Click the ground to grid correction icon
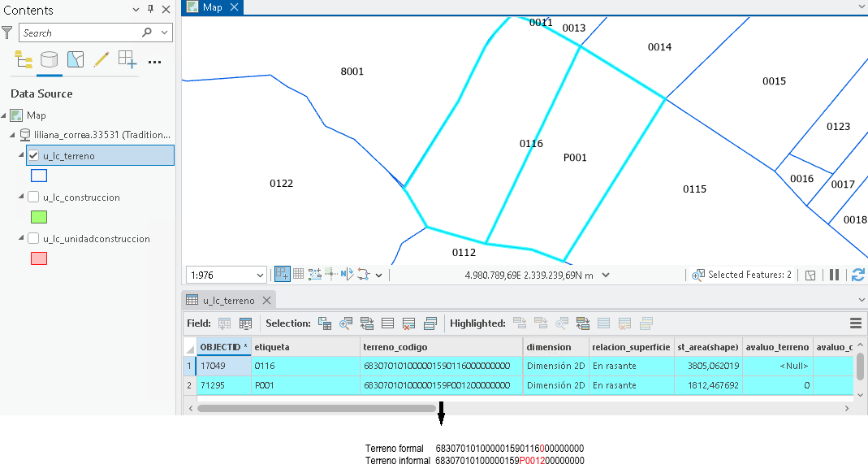The image size is (868, 473). click(x=347, y=274)
